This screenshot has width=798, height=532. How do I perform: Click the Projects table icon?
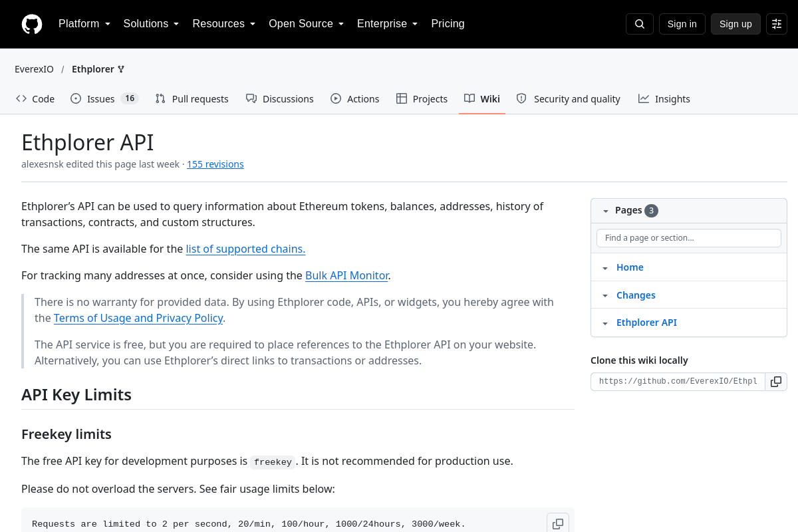pos(402,98)
